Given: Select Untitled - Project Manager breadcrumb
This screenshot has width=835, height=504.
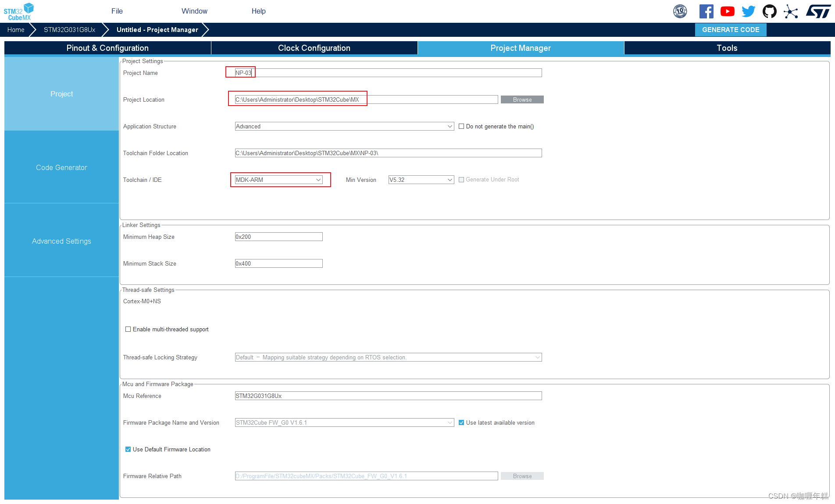Looking at the screenshot, I should [x=157, y=30].
